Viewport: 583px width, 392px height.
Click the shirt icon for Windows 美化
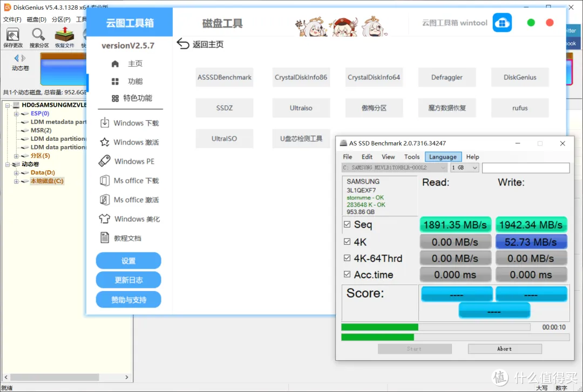click(x=105, y=219)
